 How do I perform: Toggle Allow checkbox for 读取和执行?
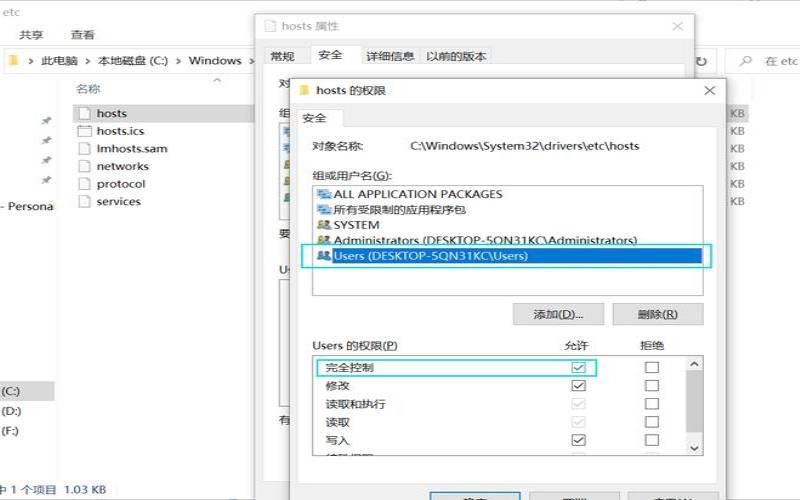point(579,404)
